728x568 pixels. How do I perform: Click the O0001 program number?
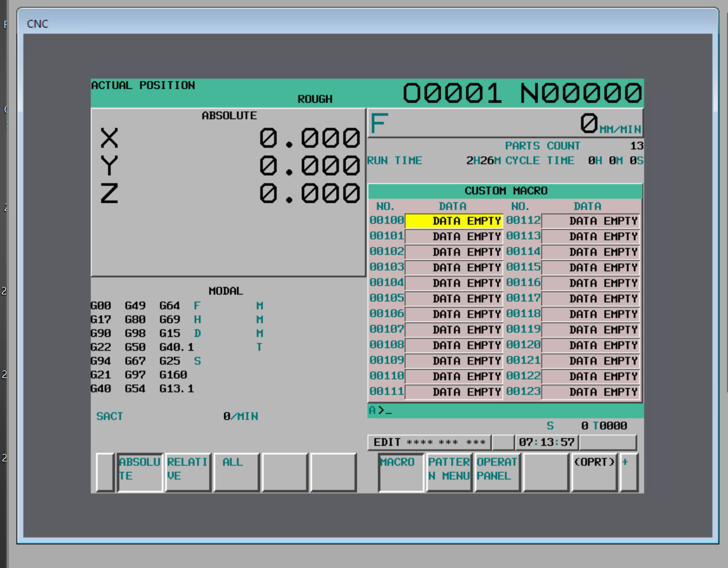[452, 93]
